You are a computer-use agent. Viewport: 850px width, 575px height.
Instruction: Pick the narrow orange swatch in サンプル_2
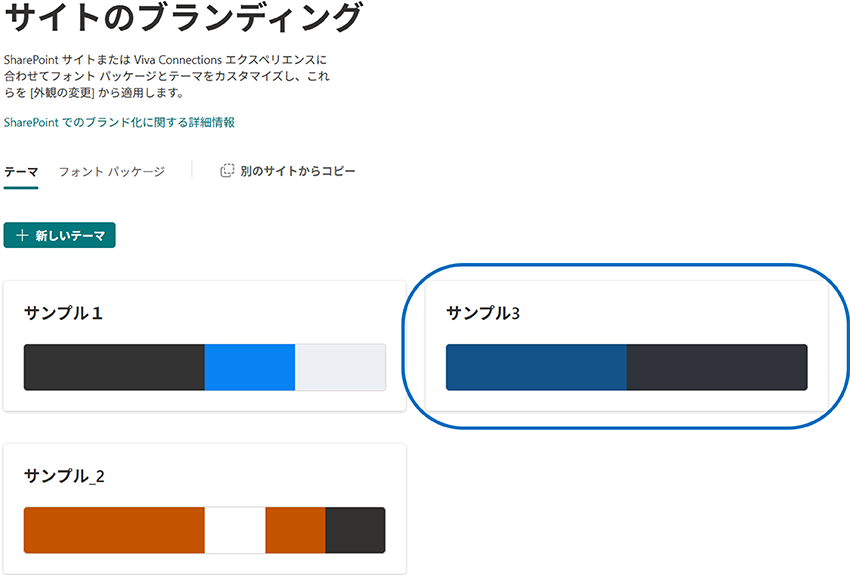tap(295, 530)
